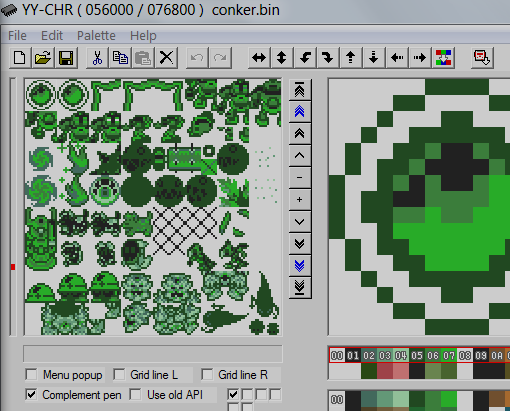Enable the Menu popup checkbox

coord(31,375)
